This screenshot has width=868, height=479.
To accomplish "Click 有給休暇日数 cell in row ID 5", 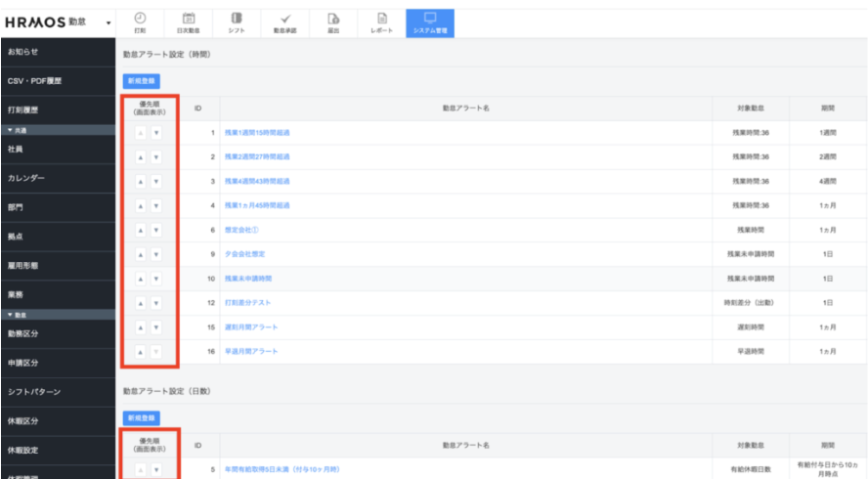I will point(750,469).
